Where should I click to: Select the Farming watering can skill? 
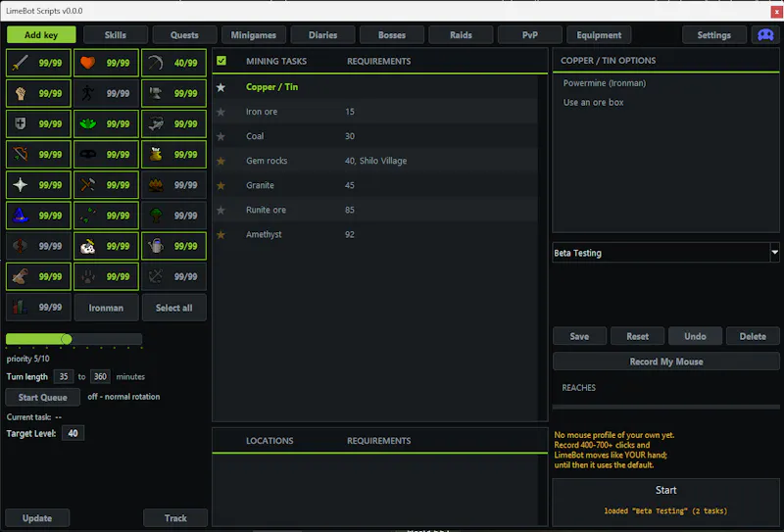173,246
